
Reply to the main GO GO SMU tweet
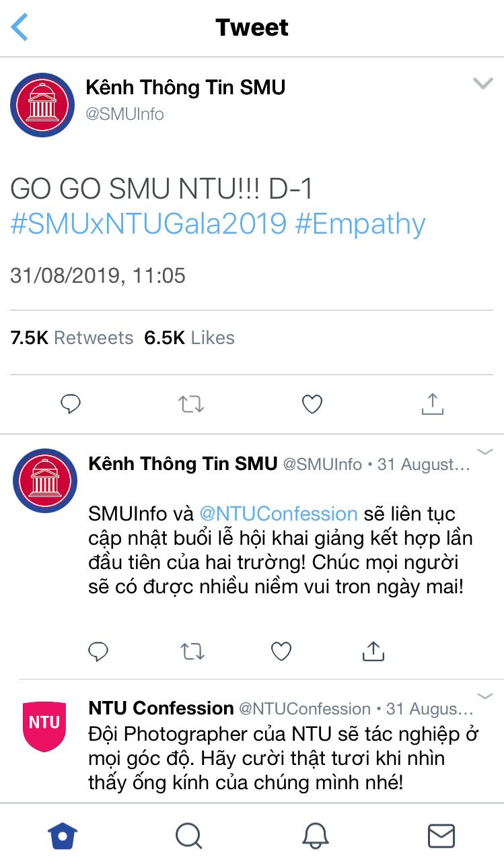[x=71, y=404]
